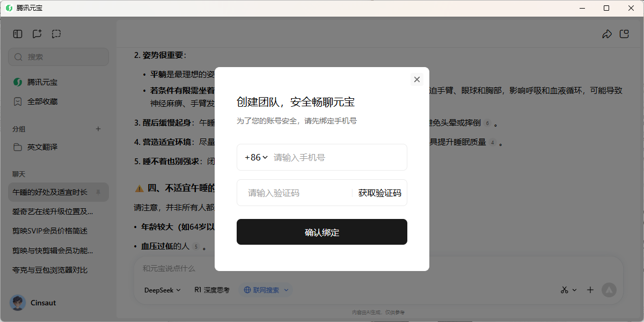Open the +86 country code dropdown

tap(257, 157)
